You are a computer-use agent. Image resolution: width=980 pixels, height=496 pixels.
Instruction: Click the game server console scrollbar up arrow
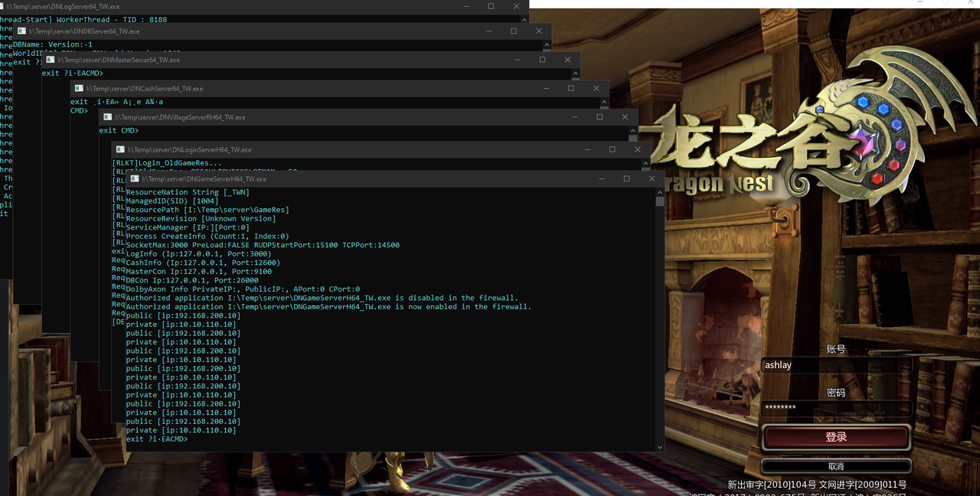tap(660, 191)
